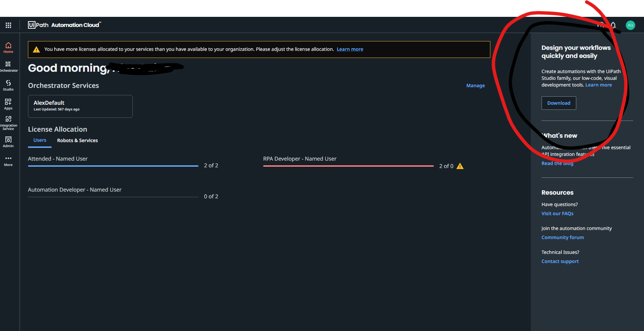Open Integration Service from the sidebar

(x=8, y=123)
